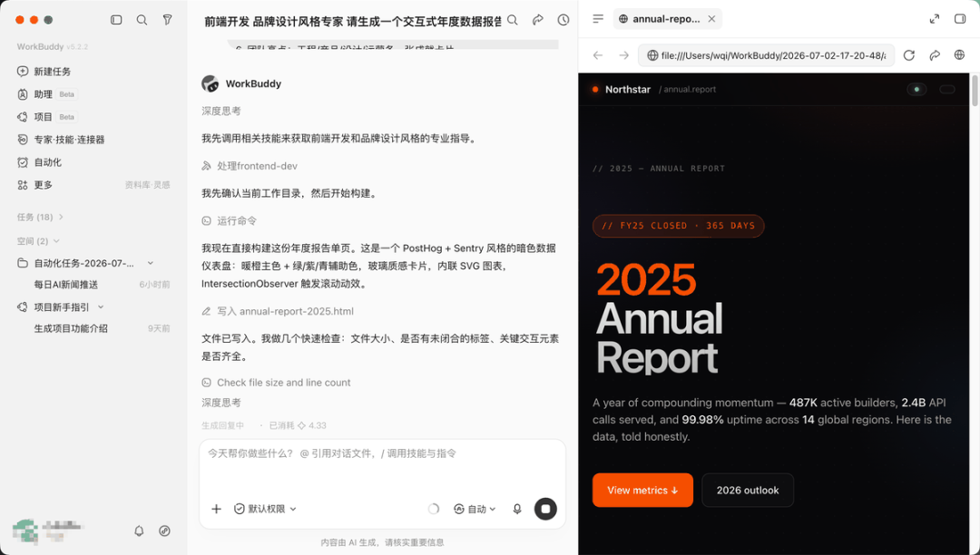The width and height of the screenshot is (980, 555).
Task: Open the 默认权限 permission dropdown
Action: (x=265, y=509)
